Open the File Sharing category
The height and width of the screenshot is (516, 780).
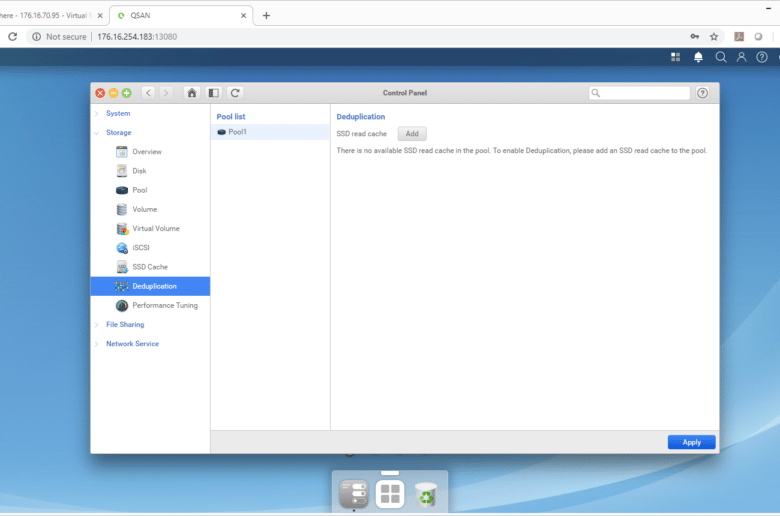pos(125,324)
